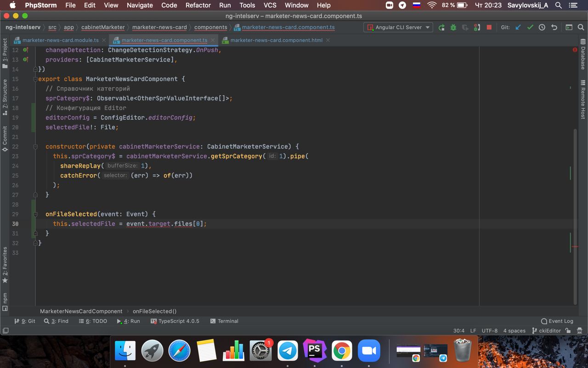
Task: Open the Navigate menu
Action: [140, 5]
